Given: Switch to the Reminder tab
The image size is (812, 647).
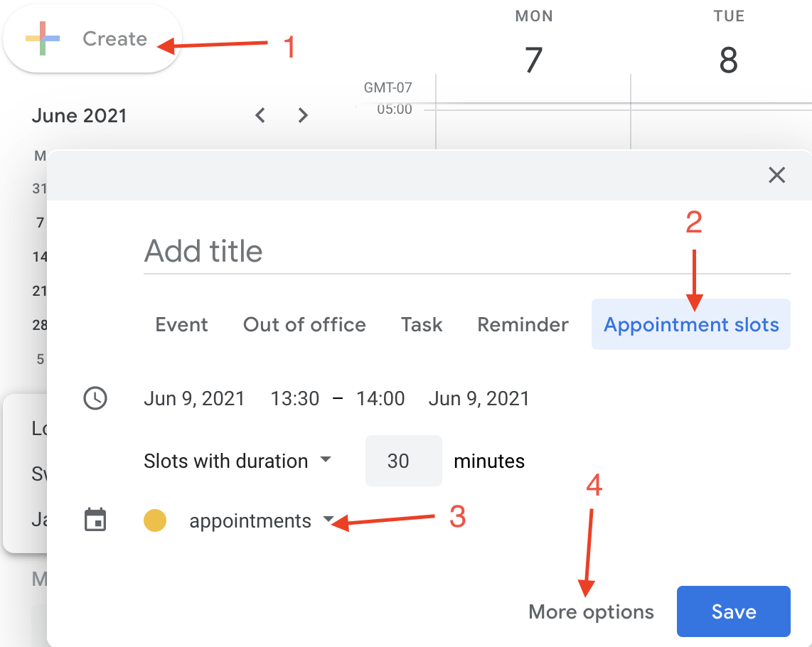Looking at the screenshot, I should point(523,325).
